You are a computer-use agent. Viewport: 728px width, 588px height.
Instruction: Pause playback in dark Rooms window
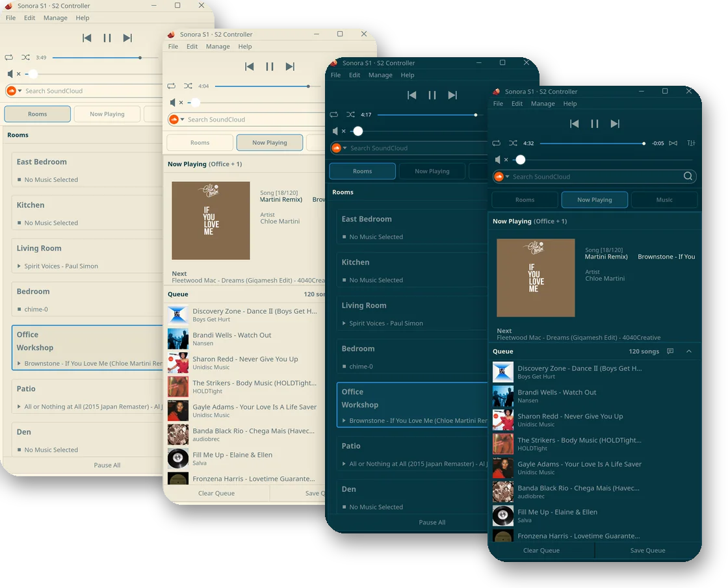(432, 95)
